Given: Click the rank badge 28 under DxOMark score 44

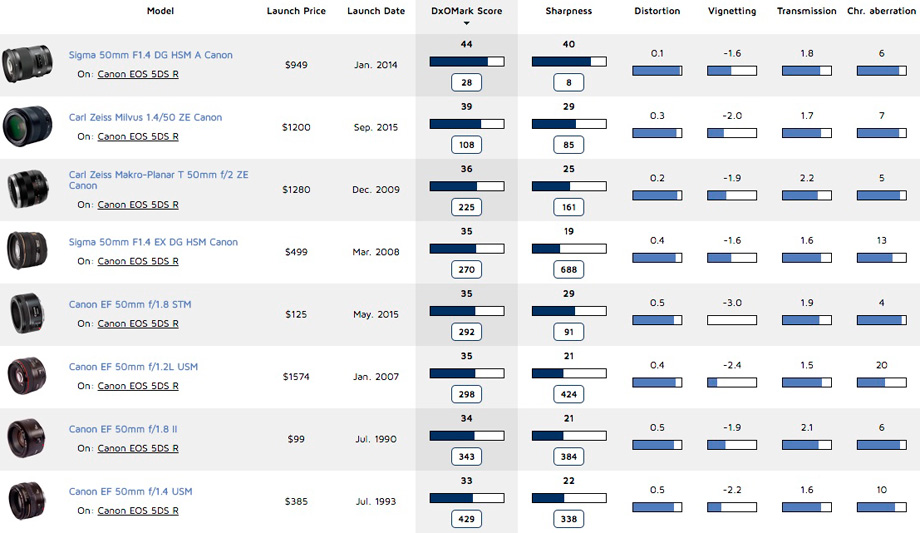Looking at the screenshot, I should pyautogui.click(x=466, y=83).
